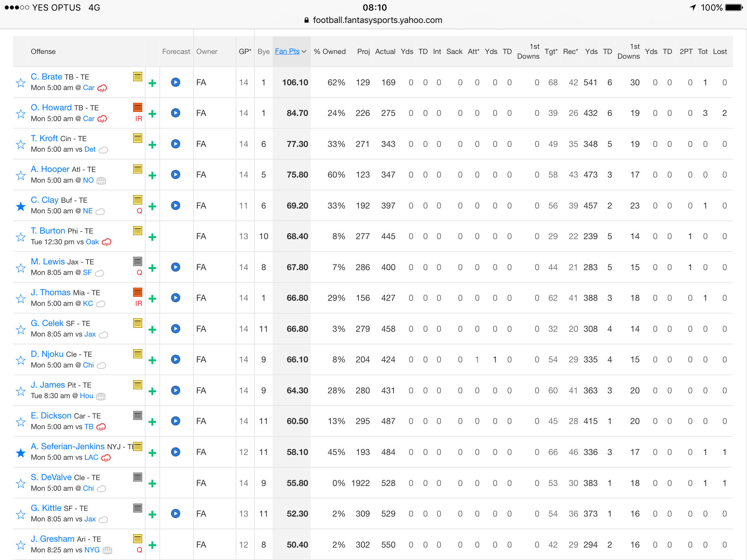Star M. Lewis on watch list
The height and width of the screenshot is (560, 747).
coord(21,268)
